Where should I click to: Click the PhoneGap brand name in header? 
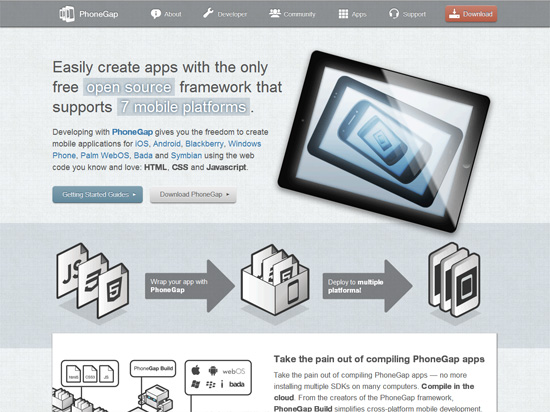[x=99, y=14]
